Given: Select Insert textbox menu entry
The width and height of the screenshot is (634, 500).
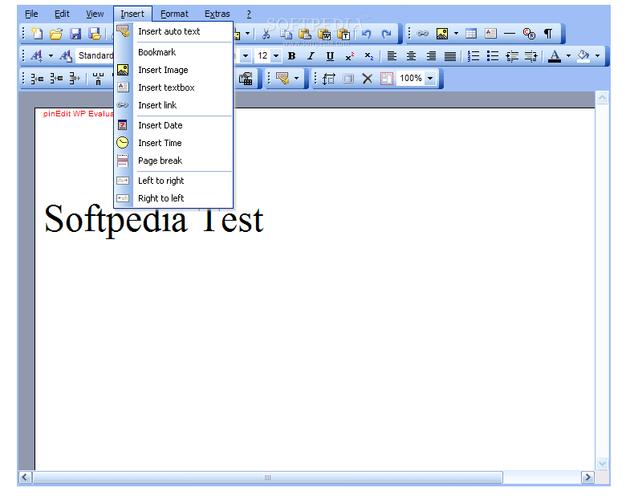Looking at the screenshot, I should pos(173,87).
